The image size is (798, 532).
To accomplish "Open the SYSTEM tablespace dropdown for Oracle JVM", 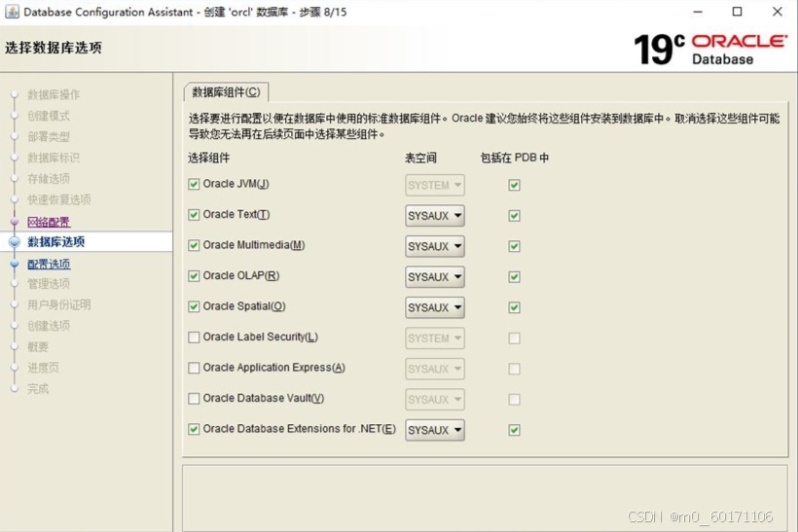I will pos(435,185).
